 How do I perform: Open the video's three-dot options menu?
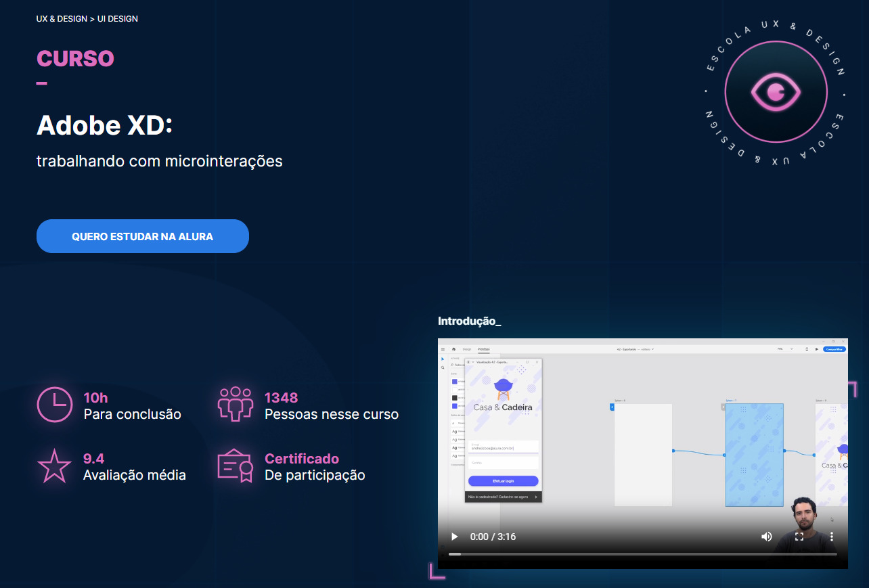[832, 537]
